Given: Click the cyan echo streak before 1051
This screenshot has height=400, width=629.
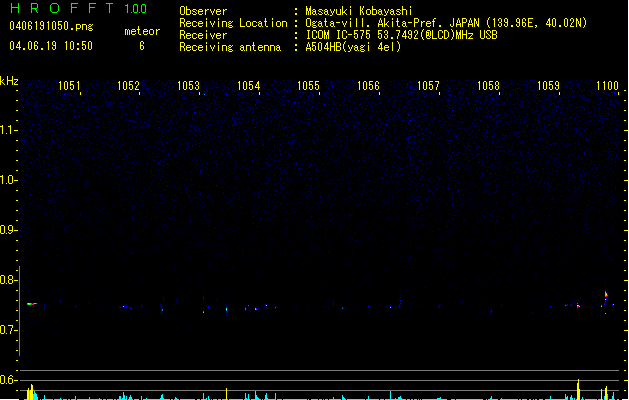Looking at the screenshot, I should coord(32,304).
